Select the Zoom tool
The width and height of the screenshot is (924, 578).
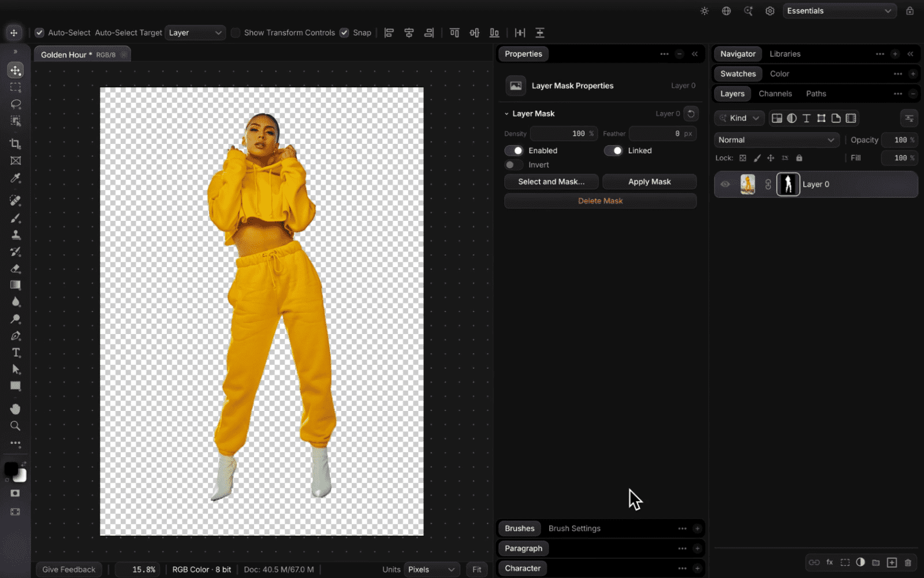click(16, 426)
